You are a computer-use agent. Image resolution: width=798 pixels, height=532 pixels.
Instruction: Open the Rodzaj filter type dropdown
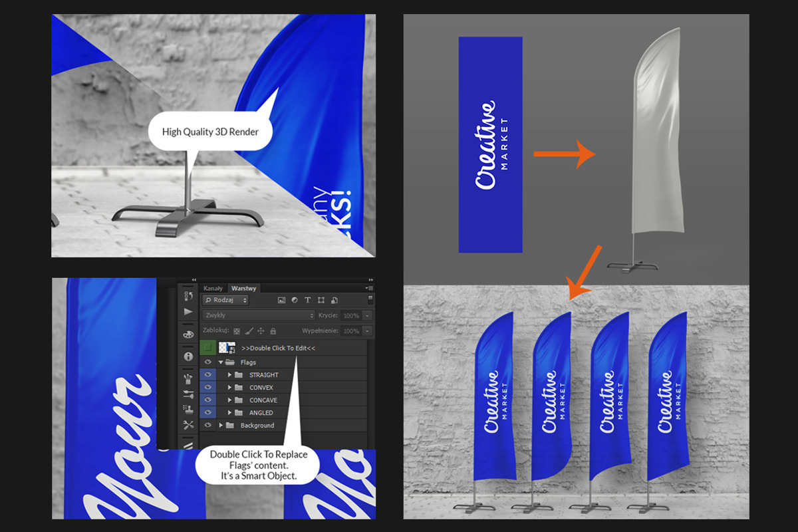point(225,300)
